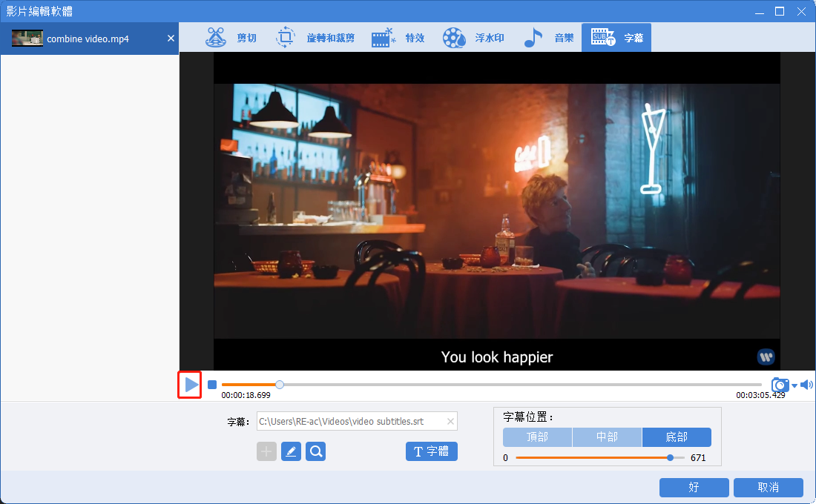This screenshot has width=816, height=504.
Task: Click the total duration 00:03:05.429
Action: click(x=760, y=395)
